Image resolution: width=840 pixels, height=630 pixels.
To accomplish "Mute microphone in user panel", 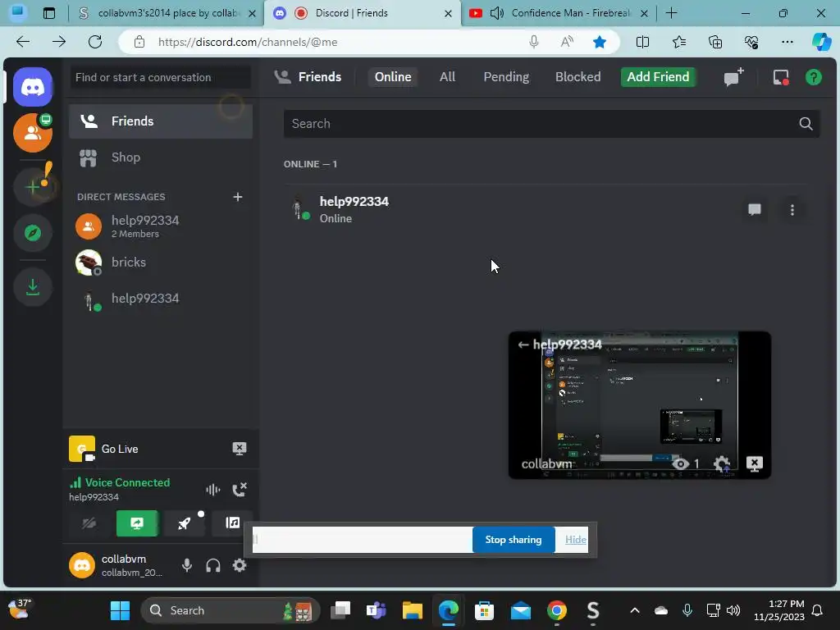I will click(x=187, y=565).
